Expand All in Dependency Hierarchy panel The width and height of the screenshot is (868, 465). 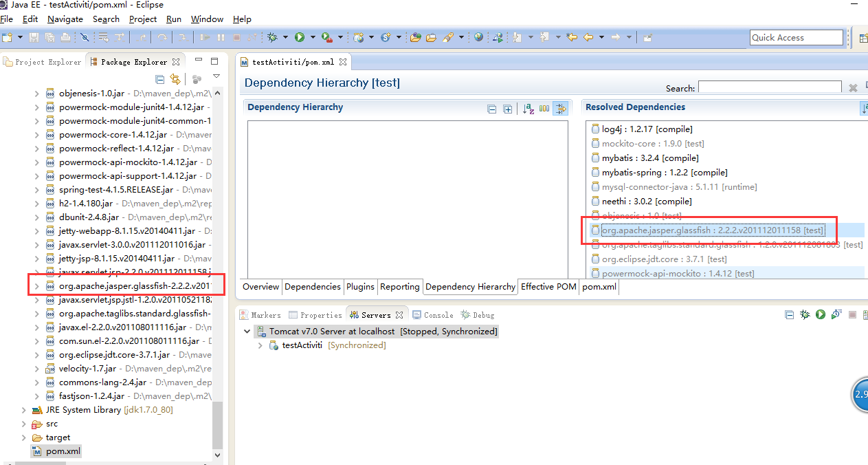click(507, 109)
